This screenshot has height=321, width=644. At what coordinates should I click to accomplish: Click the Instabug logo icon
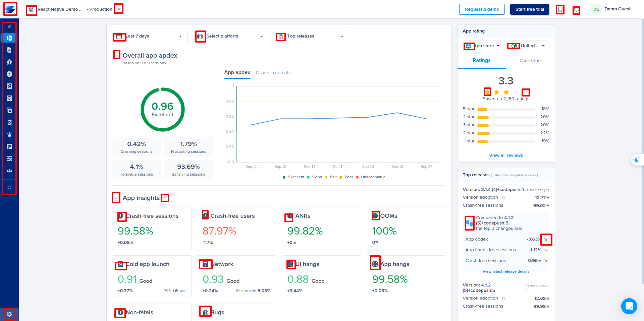point(10,9)
